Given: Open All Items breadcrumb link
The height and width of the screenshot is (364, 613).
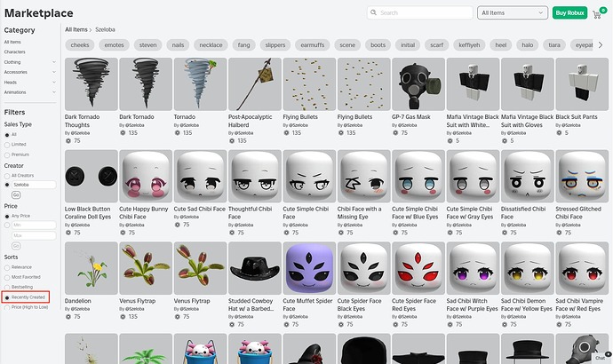Looking at the screenshot, I should pyautogui.click(x=76, y=29).
